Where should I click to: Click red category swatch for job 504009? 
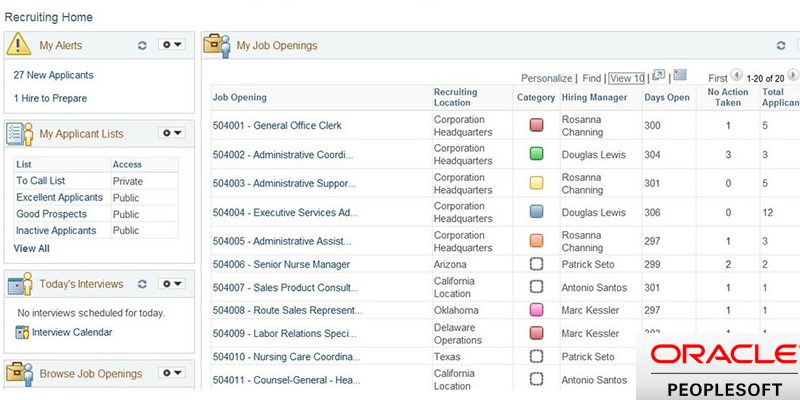(x=536, y=333)
